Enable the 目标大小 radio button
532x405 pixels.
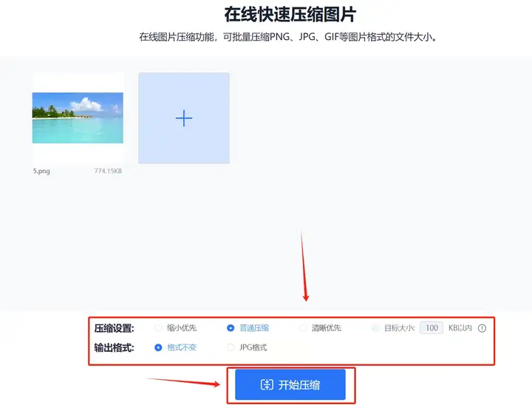click(375, 328)
